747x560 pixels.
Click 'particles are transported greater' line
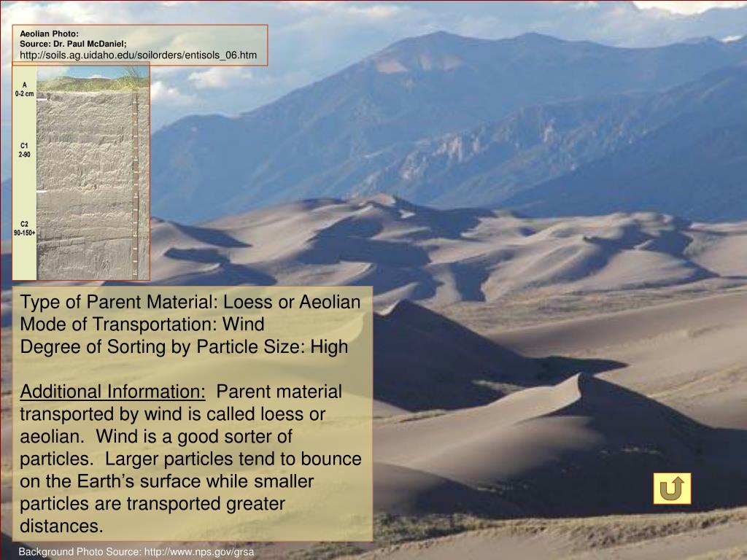152,504
